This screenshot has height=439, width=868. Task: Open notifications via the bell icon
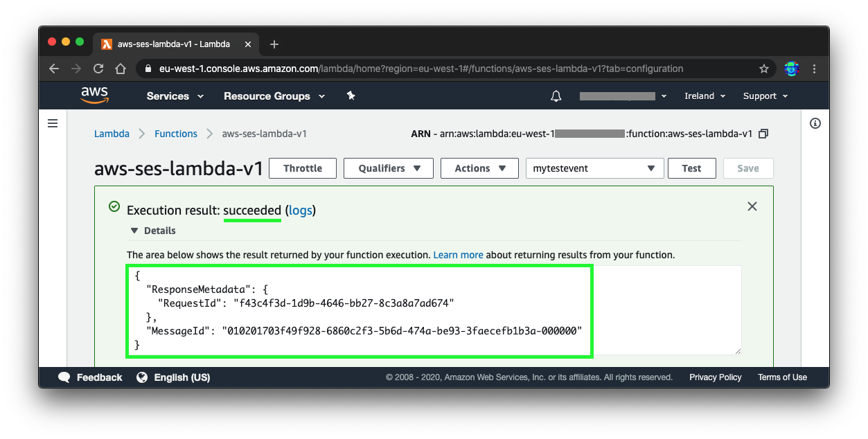556,96
